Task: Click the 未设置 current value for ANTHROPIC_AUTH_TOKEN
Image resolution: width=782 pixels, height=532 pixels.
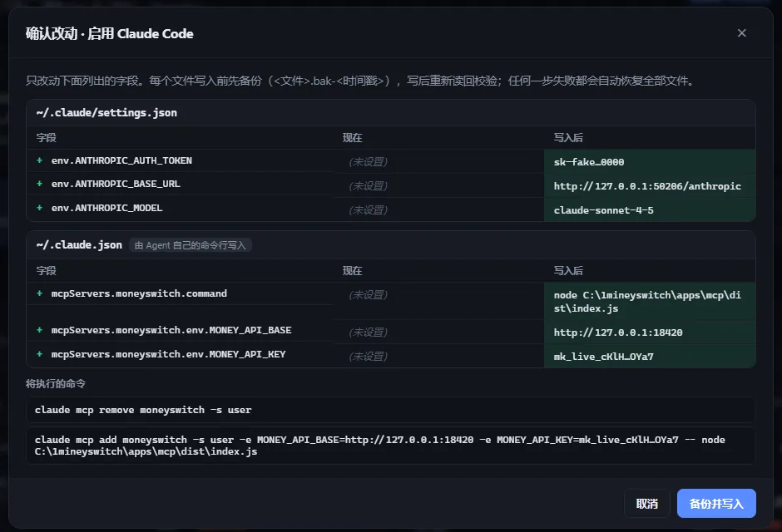Action: (368, 162)
